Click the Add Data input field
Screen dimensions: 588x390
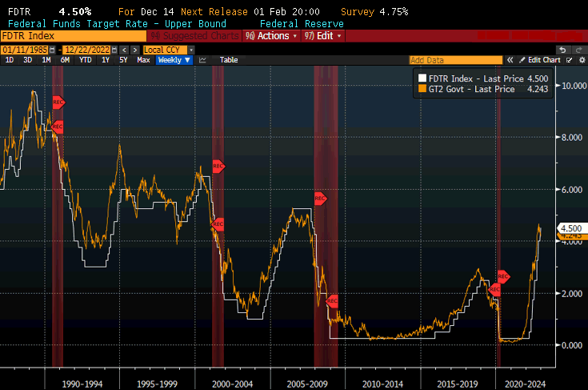pos(456,60)
